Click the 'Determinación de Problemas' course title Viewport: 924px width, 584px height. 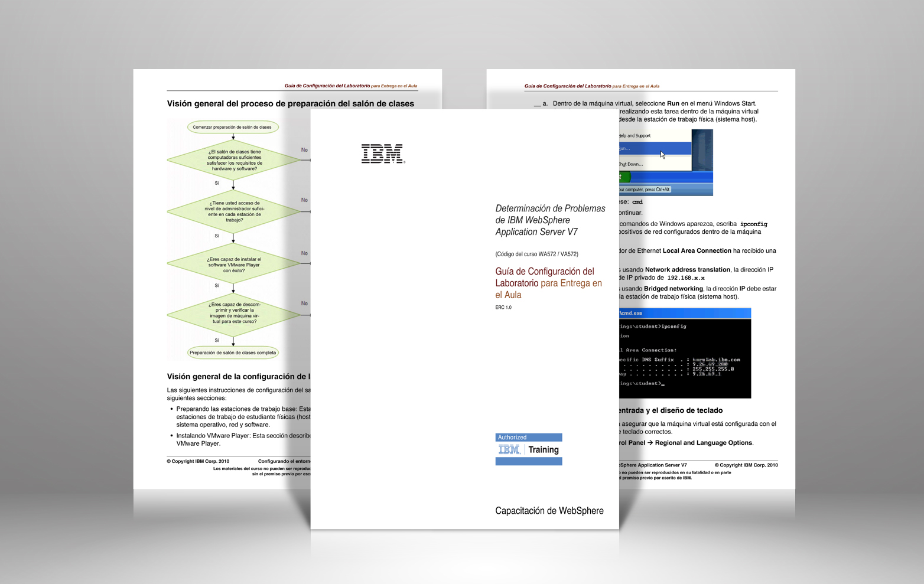point(549,220)
